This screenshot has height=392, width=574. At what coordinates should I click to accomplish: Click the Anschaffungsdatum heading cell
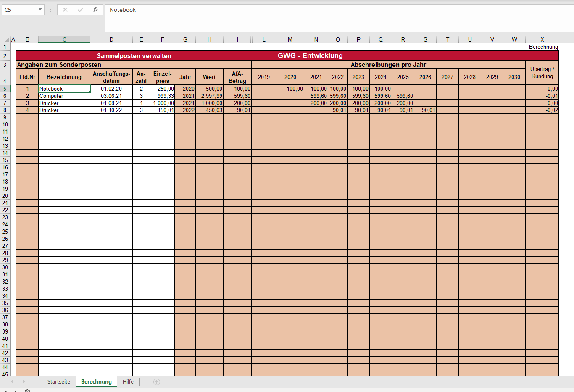pyautogui.click(x=111, y=77)
